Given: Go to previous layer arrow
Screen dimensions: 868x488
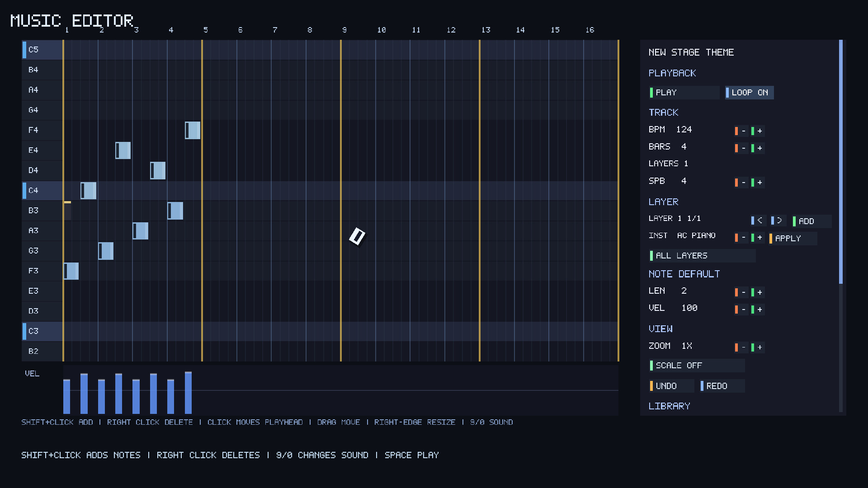Looking at the screenshot, I should click(758, 221).
